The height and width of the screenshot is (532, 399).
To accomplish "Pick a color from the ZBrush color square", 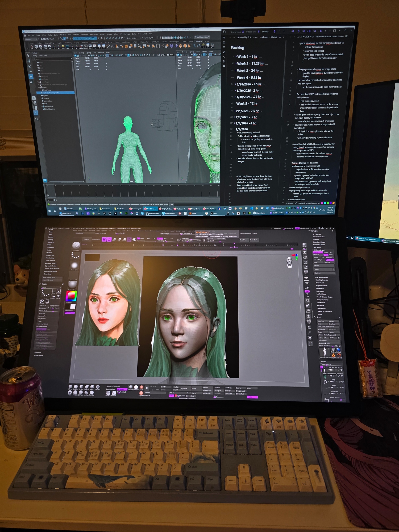I will tap(71, 296).
